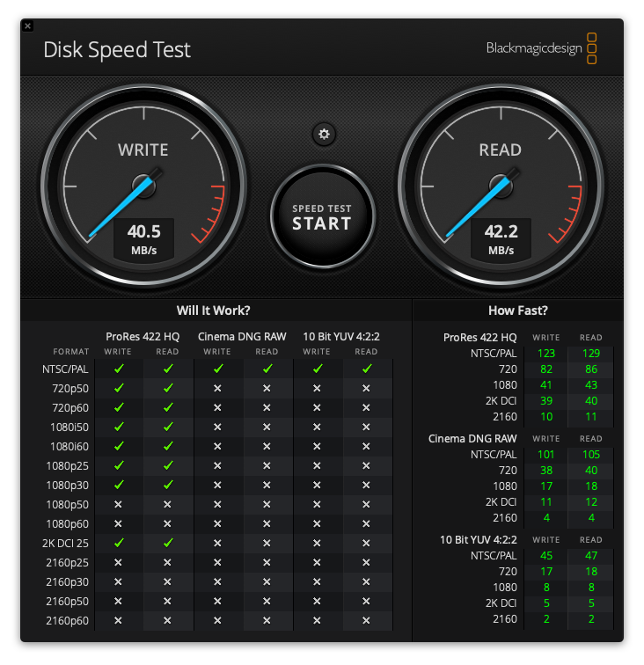Click the 45 write value for 10 Bit YUV NTSC/PAL
Image resolution: width=644 pixels, height=665 pixels.
[x=546, y=556]
